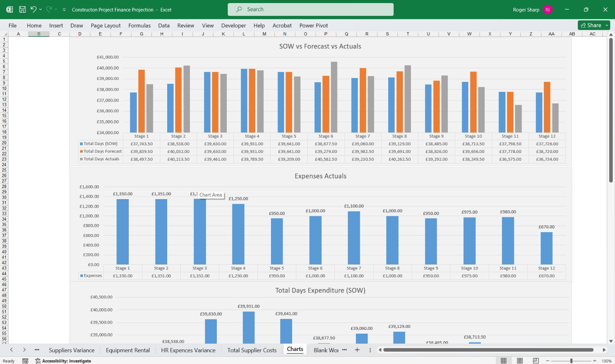Open Total Supplier Costs sheet tab
The image size is (615, 364).
[252, 350]
